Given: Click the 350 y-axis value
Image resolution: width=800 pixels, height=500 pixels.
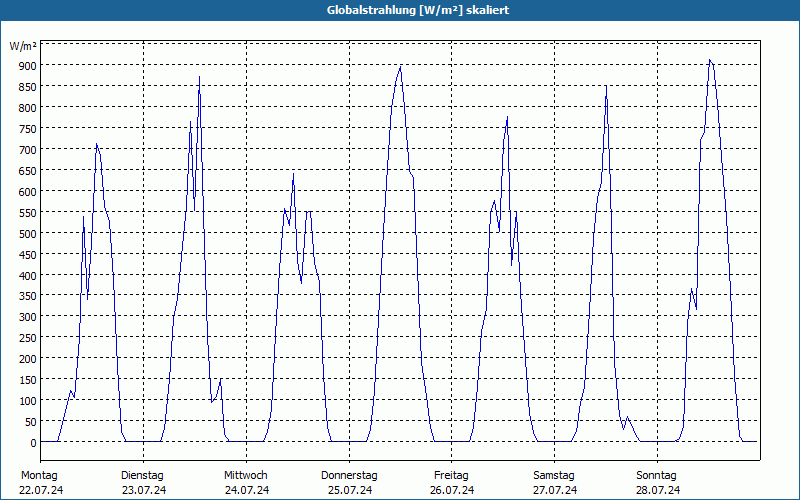Looking at the screenshot, I should tap(28, 296).
